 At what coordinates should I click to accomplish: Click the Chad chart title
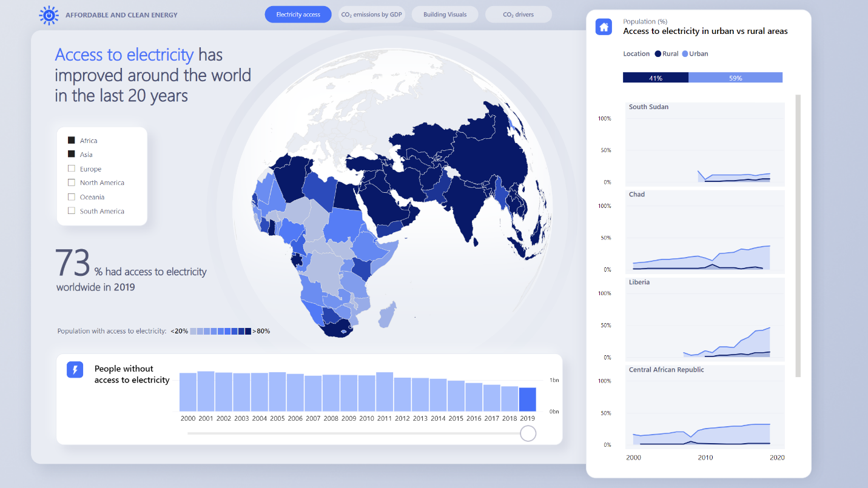pos(637,195)
